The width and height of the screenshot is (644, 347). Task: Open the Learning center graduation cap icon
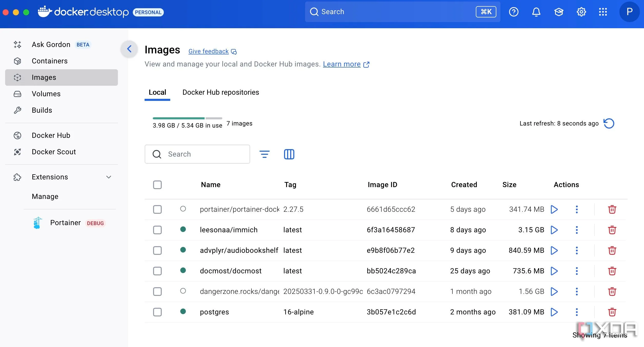(x=559, y=12)
